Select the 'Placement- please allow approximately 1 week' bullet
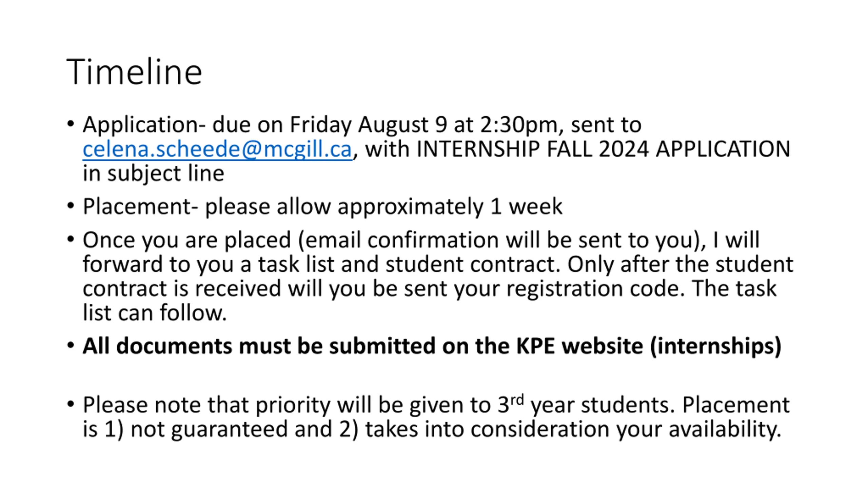The width and height of the screenshot is (868, 488). 322,206
